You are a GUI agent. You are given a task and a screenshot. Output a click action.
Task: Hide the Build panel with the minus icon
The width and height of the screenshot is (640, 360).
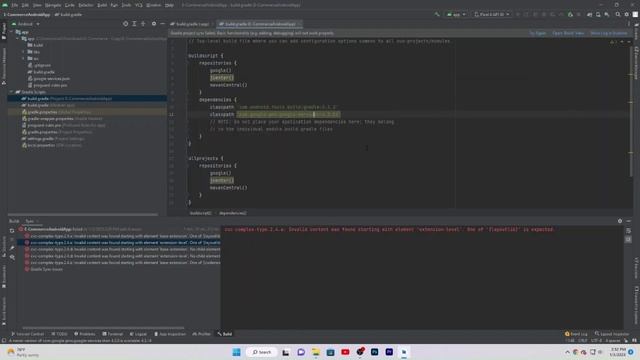click(x=629, y=221)
